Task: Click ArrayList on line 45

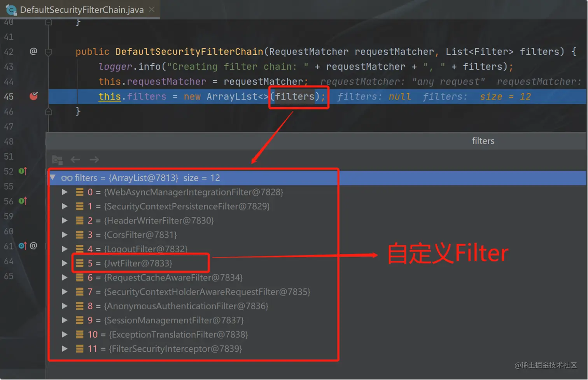Action: (x=232, y=96)
